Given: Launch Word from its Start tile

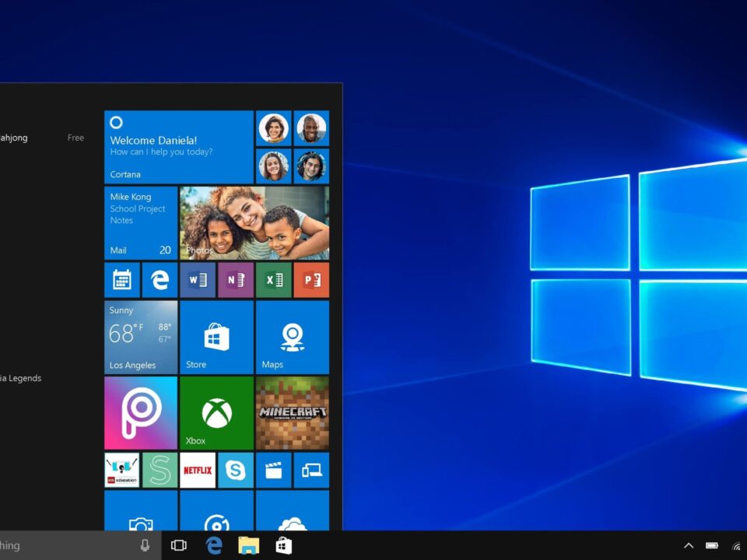Looking at the screenshot, I should tap(198, 280).
